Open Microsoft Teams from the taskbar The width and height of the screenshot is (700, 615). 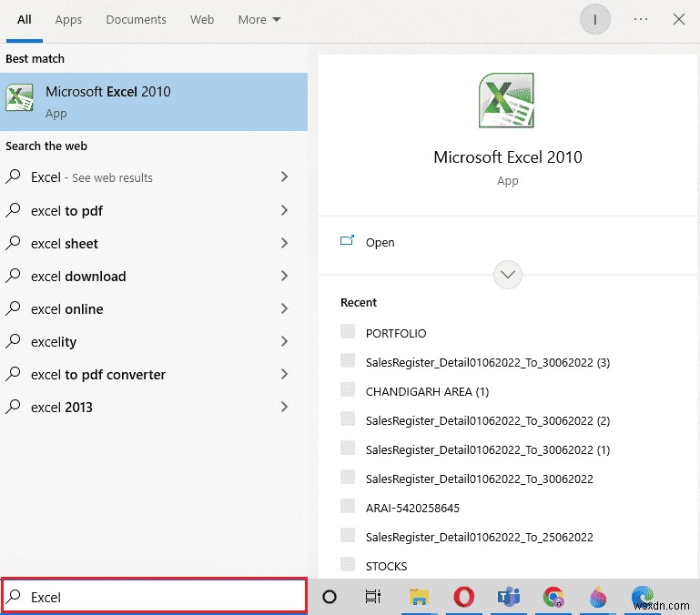point(508,597)
